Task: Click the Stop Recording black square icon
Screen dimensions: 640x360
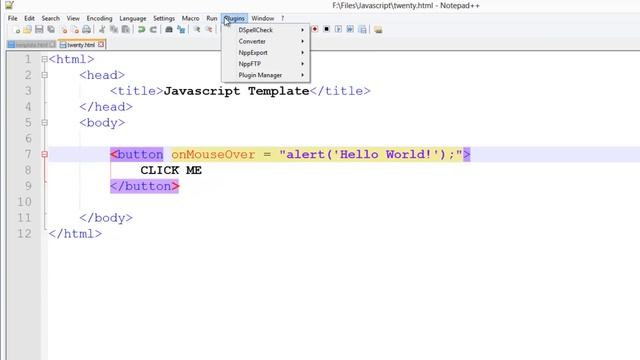Action: 327,29
